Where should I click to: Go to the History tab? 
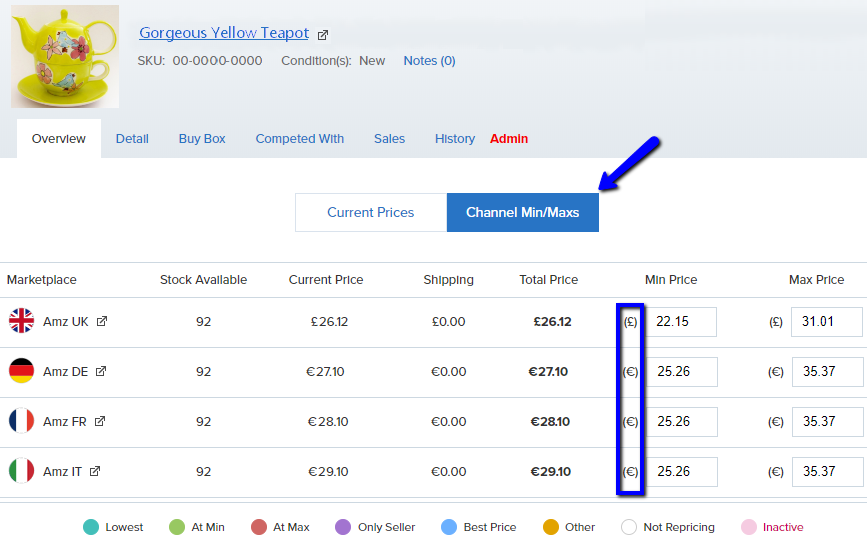pyautogui.click(x=454, y=139)
